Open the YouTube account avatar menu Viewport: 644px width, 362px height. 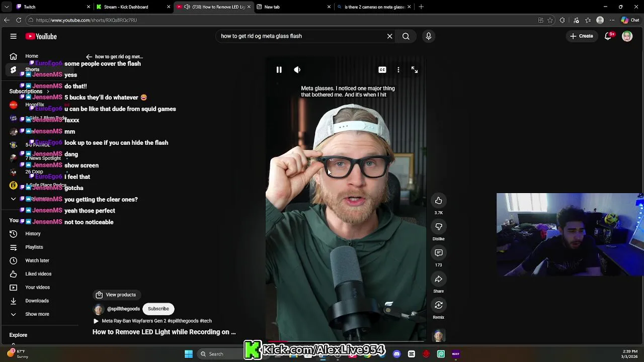627,36
